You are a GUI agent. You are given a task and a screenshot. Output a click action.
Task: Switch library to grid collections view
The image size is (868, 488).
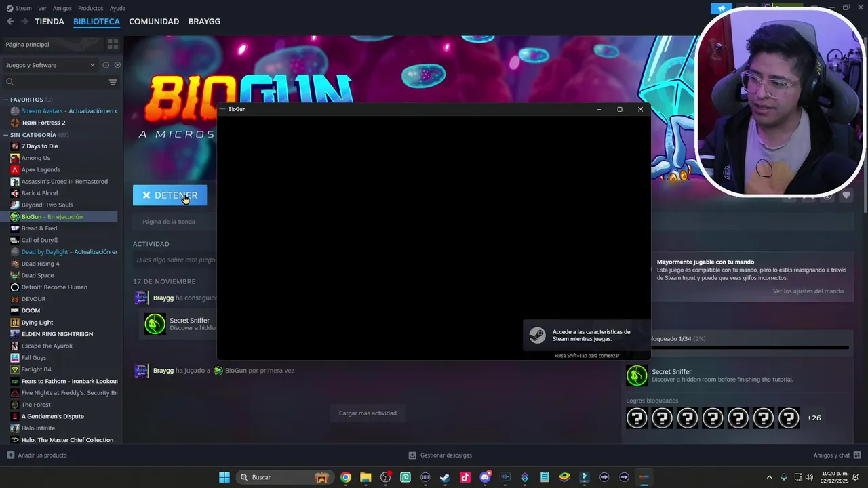click(113, 44)
